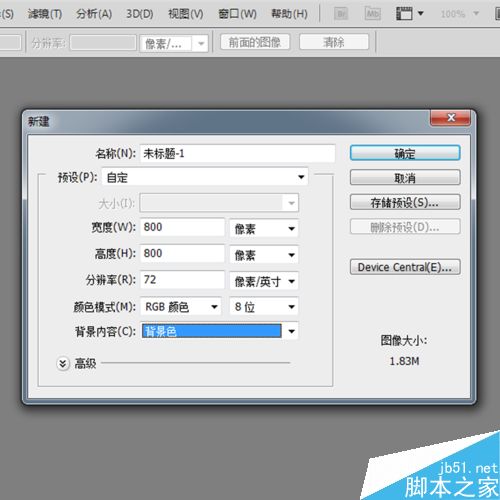
Task: Open the 8 位 bit depth dropdown
Action: (264, 306)
